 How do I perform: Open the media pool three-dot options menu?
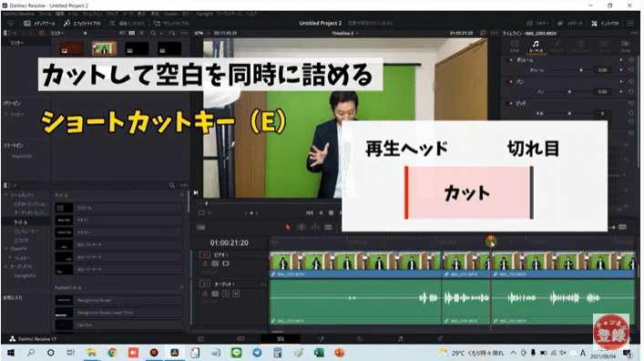pos(184,33)
